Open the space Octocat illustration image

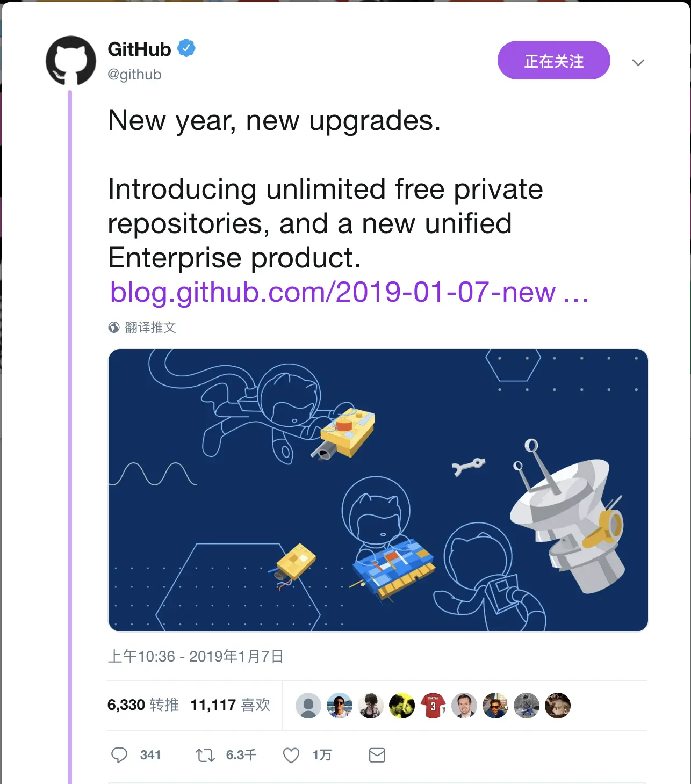click(378, 490)
